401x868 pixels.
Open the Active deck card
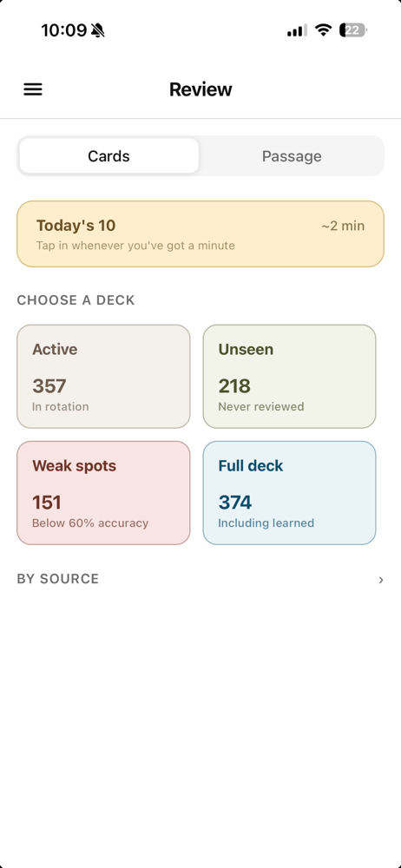point(103,377)
